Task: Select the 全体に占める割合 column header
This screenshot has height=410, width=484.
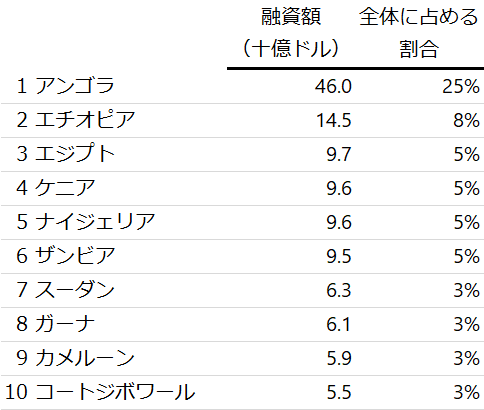Action: [x=419, y=33]
